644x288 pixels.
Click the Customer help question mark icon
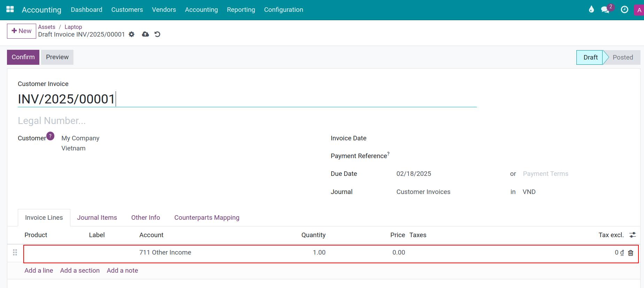pyautogui.click(x=50, y=136)
